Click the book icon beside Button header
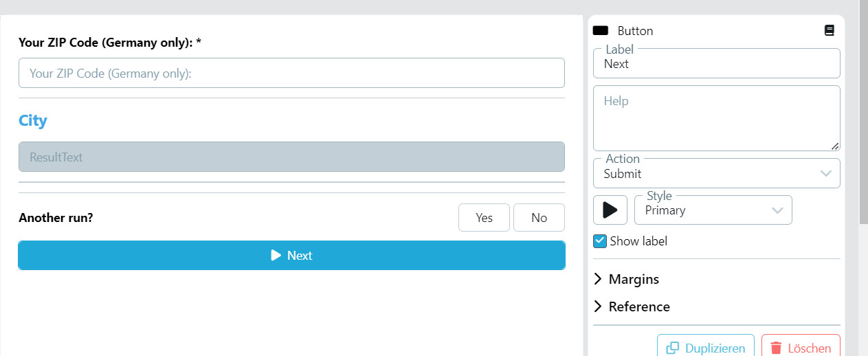868x356 pixels. (830, 31)
